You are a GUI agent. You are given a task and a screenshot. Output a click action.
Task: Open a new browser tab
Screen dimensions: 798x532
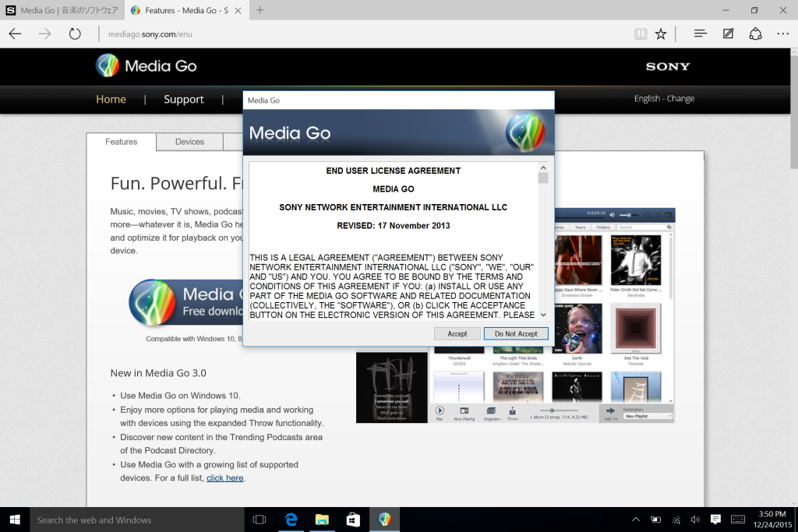coord(260,10)
